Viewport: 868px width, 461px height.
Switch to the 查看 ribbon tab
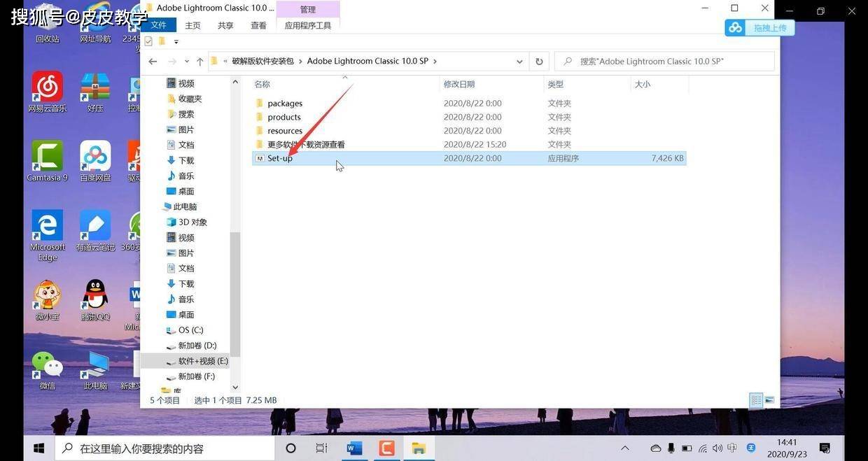258,24
